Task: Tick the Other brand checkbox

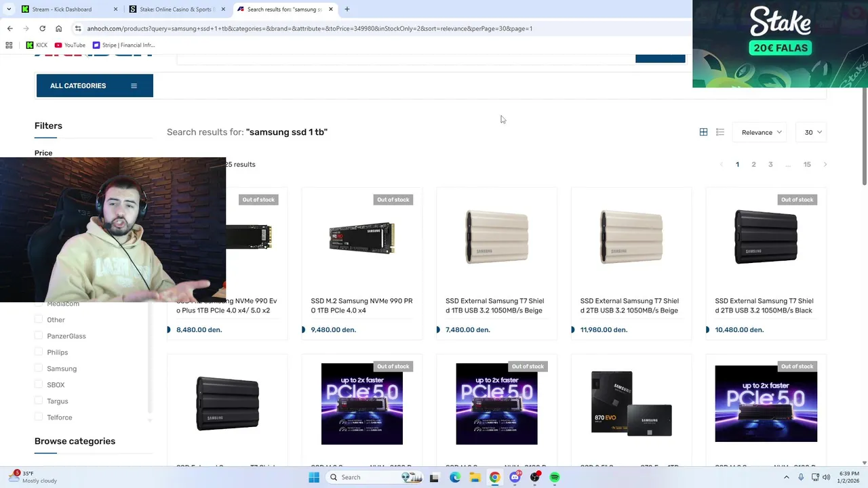Action: pyautogui.click(x=39, y=320)
